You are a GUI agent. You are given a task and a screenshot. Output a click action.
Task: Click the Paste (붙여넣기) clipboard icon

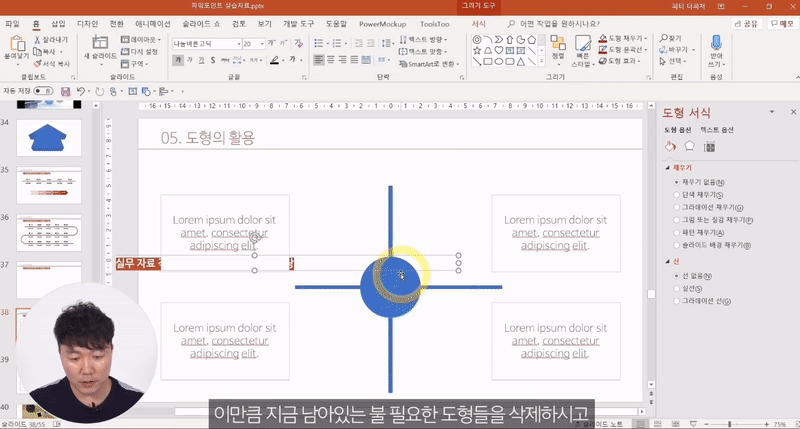pos(16,45)
